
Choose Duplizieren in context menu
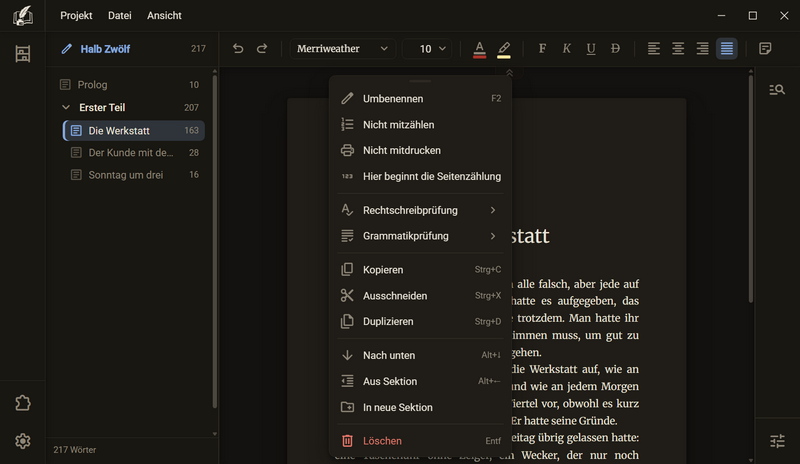420,322
